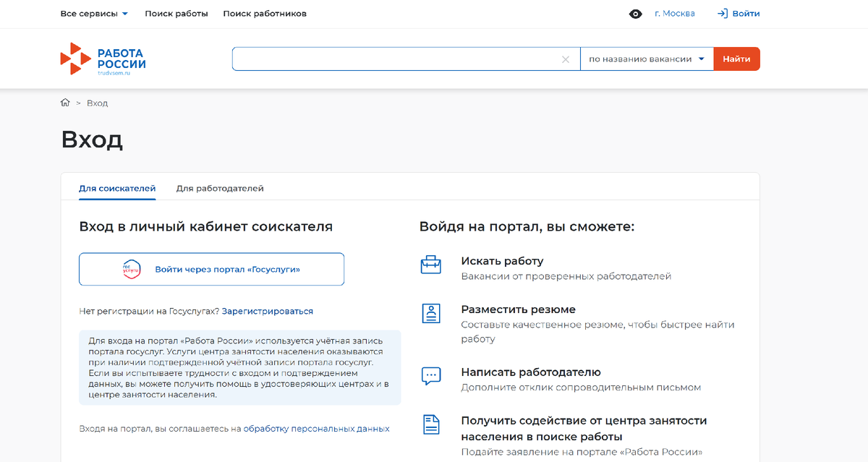This screenshot has width=868, height=462.
Task: Click the Написать работодателю heading
Action: click(531, 372)
